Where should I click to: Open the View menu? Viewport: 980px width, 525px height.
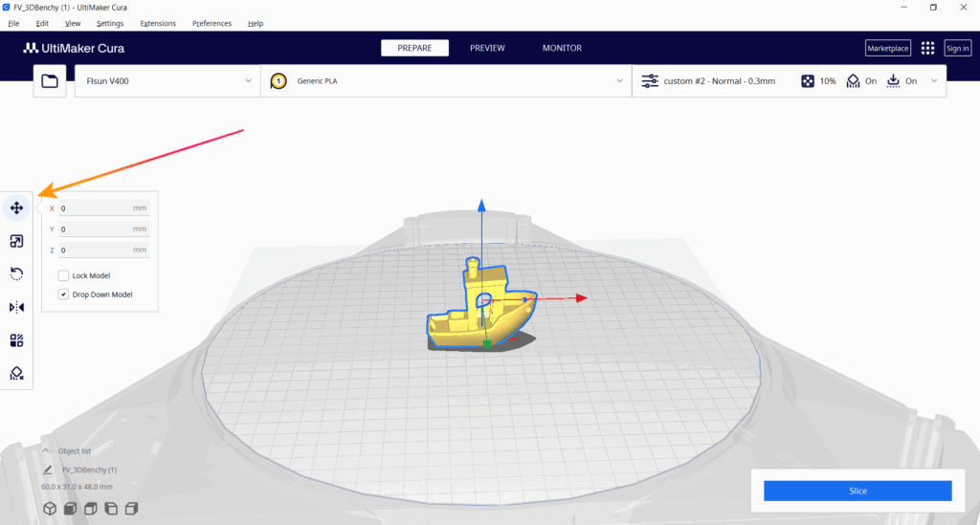click(x=73, y=23)
